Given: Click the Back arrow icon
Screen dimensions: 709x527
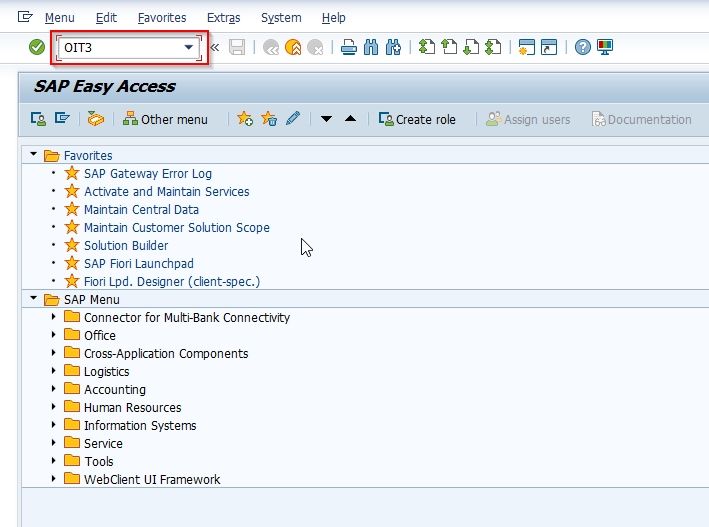Looking at the screenshot, I should [271, 47].
